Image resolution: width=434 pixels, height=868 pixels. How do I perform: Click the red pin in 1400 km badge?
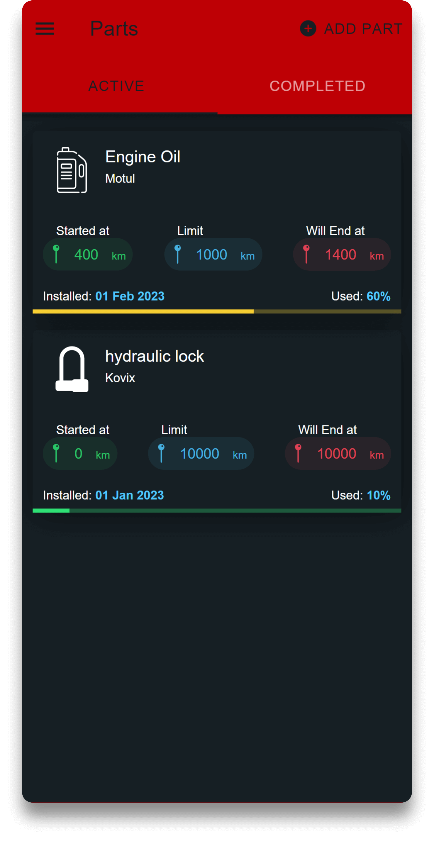[306, 254]
